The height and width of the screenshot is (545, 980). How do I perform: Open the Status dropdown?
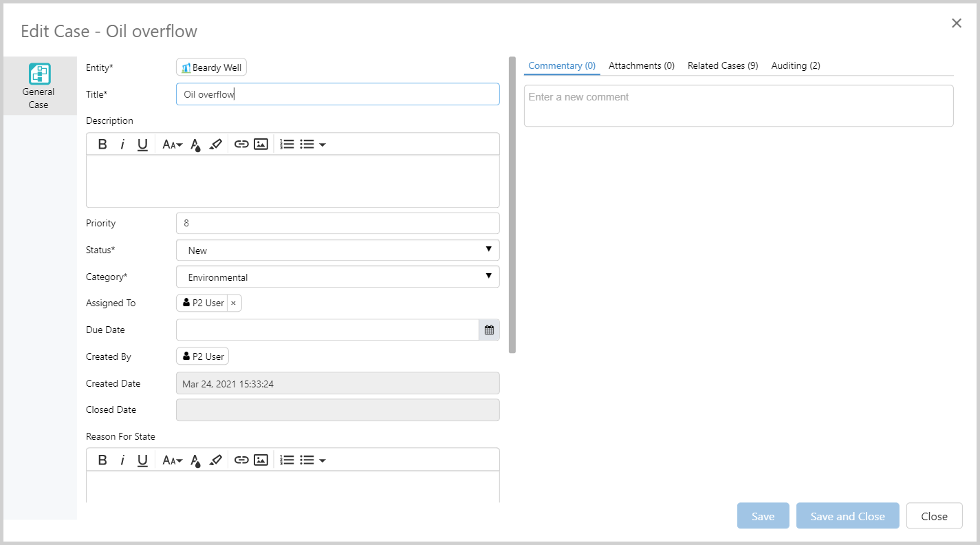tap(338, 250)
